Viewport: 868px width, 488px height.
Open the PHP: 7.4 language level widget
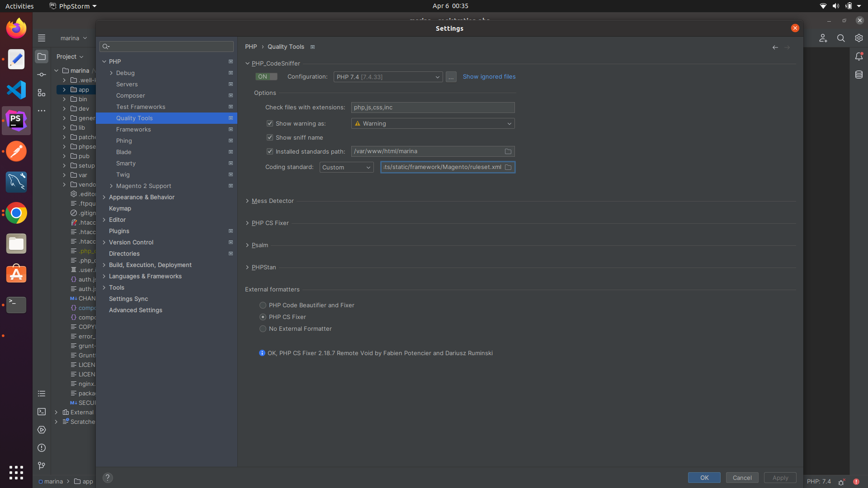[x=819, y=482]
